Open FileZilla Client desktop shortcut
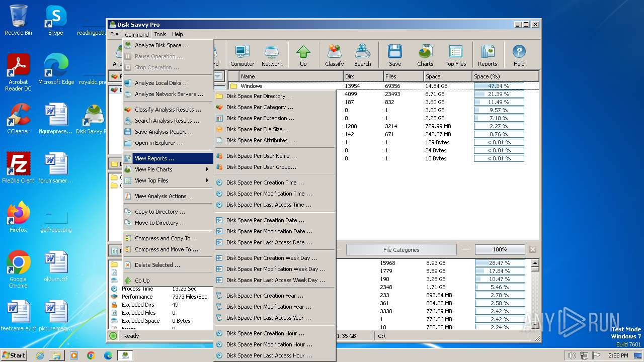 pyautogui.click(x=18, y=167)
